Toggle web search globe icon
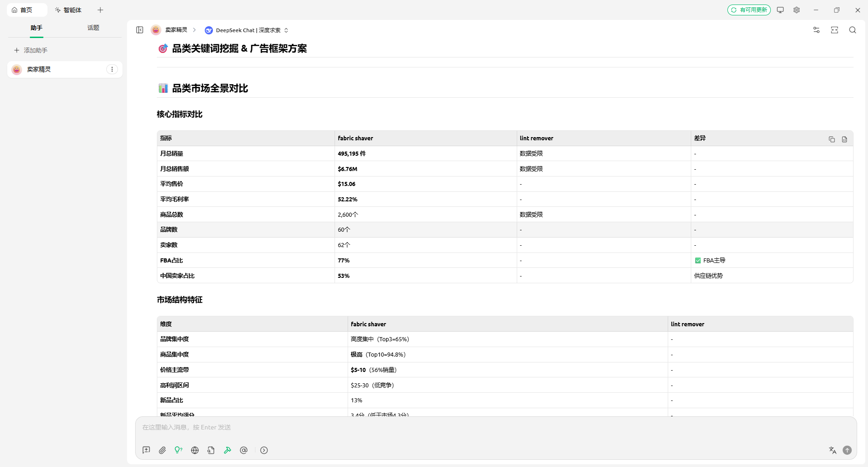 pyautogui.click(x=195, y=450)
